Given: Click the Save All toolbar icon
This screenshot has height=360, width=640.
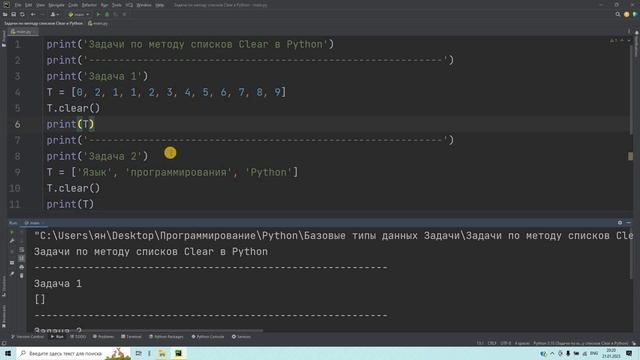Looking at the screenshot, I should pyautogui.click(x=13, y=14).
